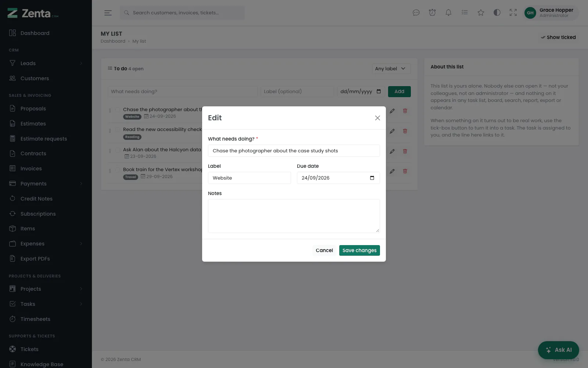Click the Label field containing Website
This screenshot has width=588, height=368.
pos(250,178)
